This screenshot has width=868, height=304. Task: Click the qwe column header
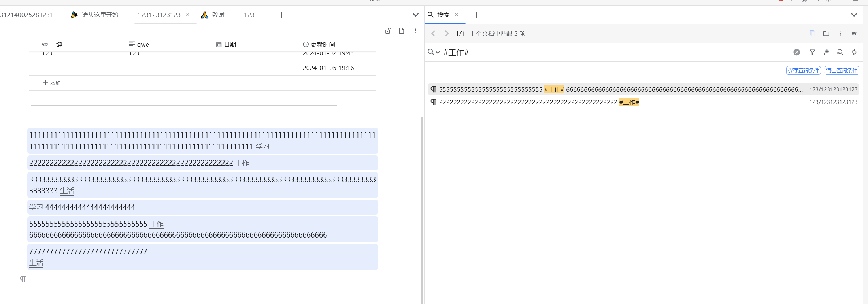coord(139,44)
